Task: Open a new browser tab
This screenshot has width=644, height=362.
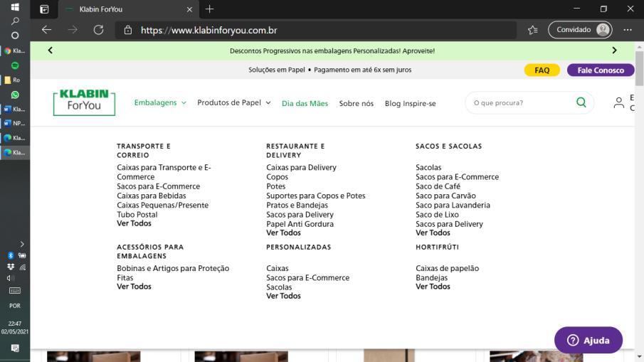Action: (209, 9)
